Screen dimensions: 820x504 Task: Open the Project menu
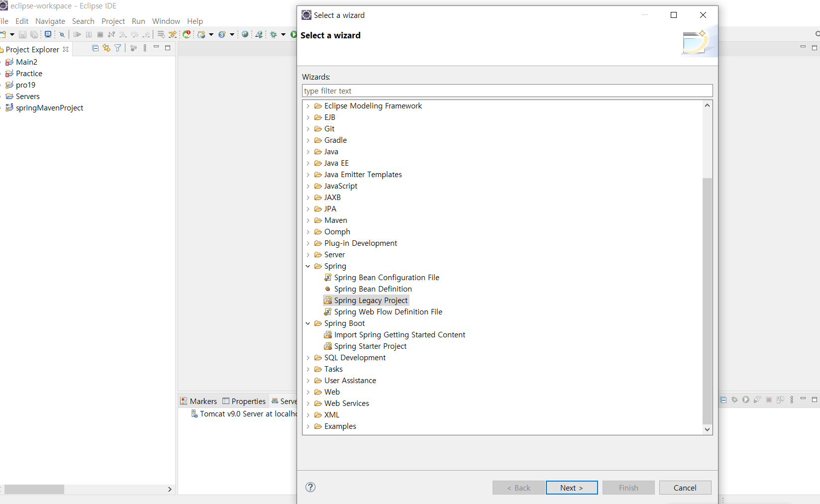pos(113,21)
